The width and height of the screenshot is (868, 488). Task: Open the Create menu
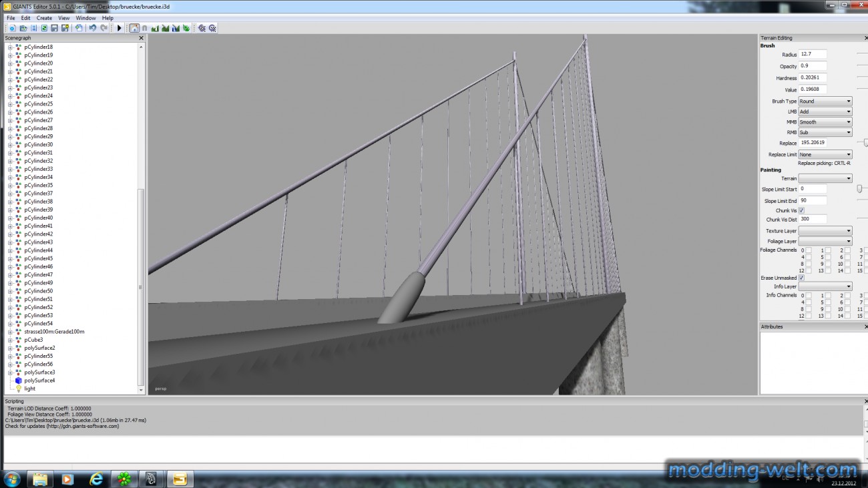pyautogui.click(x=44, y=18)
